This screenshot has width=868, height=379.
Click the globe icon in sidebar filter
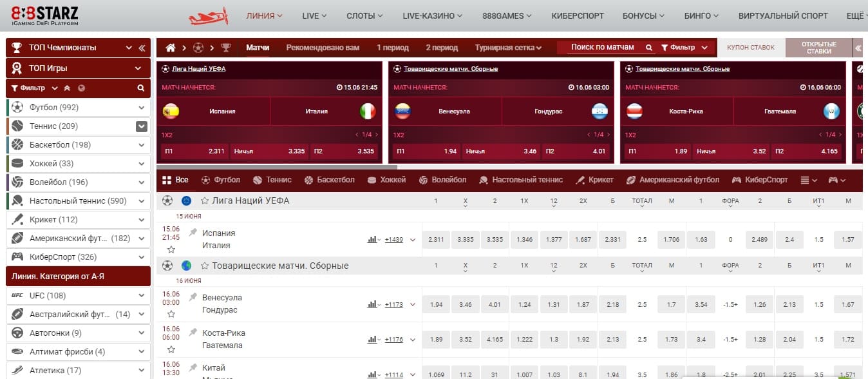81,88
